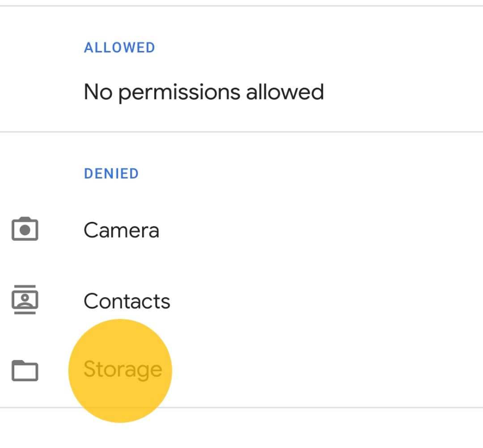Click the word "Camera" in denied list
Image resolution: width=483 pixels, height=448 pixels.
(x=121, y=230)
